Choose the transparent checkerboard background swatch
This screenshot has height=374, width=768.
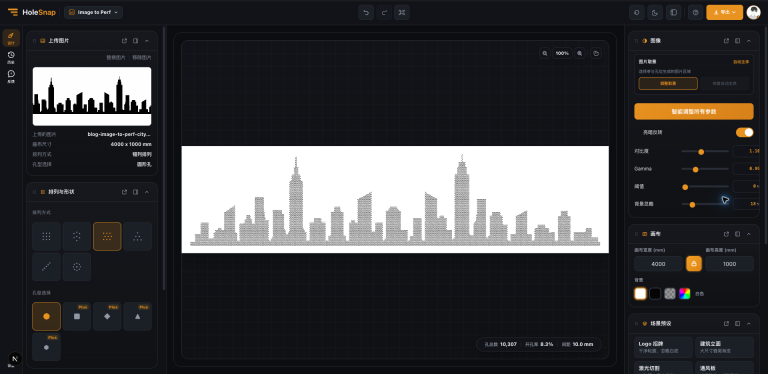(670, 294)
